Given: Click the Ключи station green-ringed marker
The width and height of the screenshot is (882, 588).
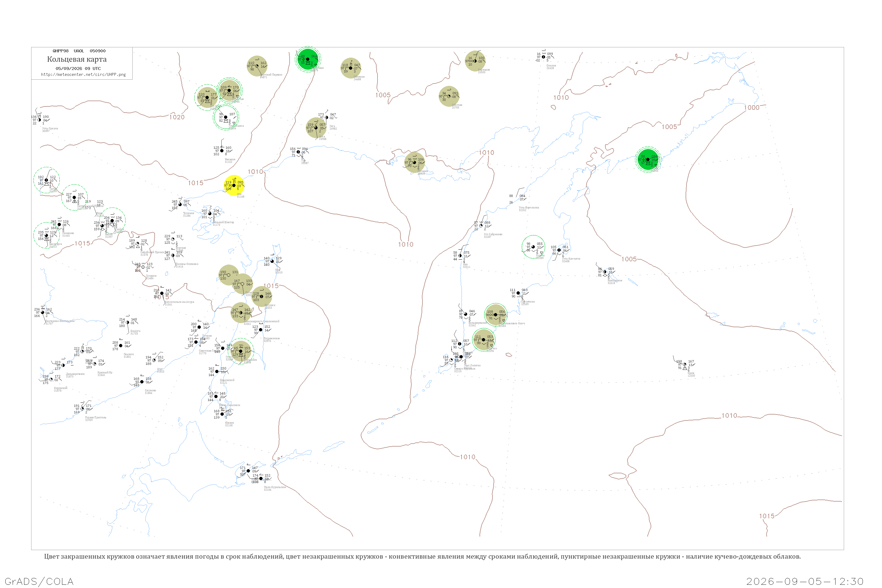Looking at the screenshot, I should pos(533,247).
